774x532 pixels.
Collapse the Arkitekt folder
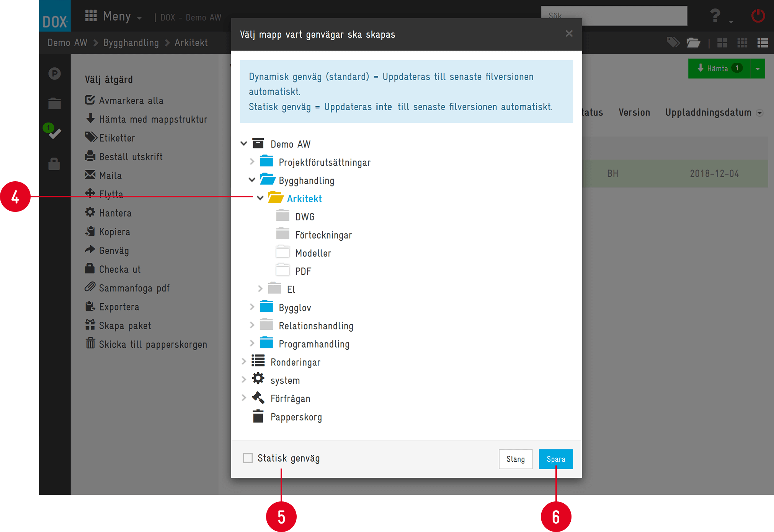click(x=260, y=198)
